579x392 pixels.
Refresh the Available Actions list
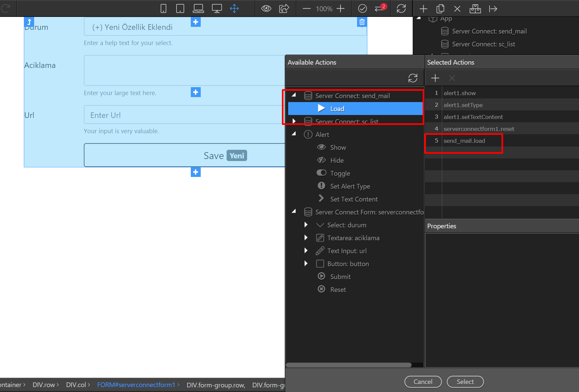pyautogui.click(x=413, y=78)
